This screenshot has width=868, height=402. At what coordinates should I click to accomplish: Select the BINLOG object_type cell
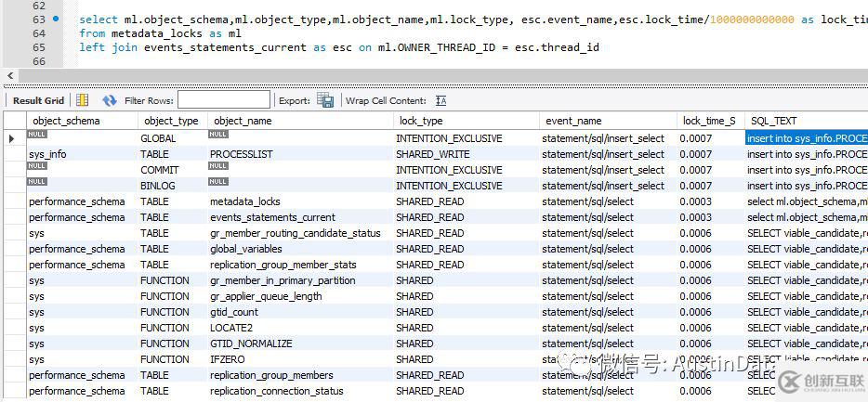coord(173,186)
